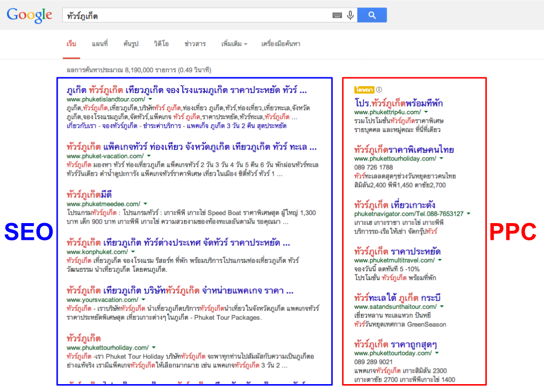This screenshot has height=392, width=544.
Task: Click sitelink เกี่ยวกับเรา
Action: pos(81,126)
